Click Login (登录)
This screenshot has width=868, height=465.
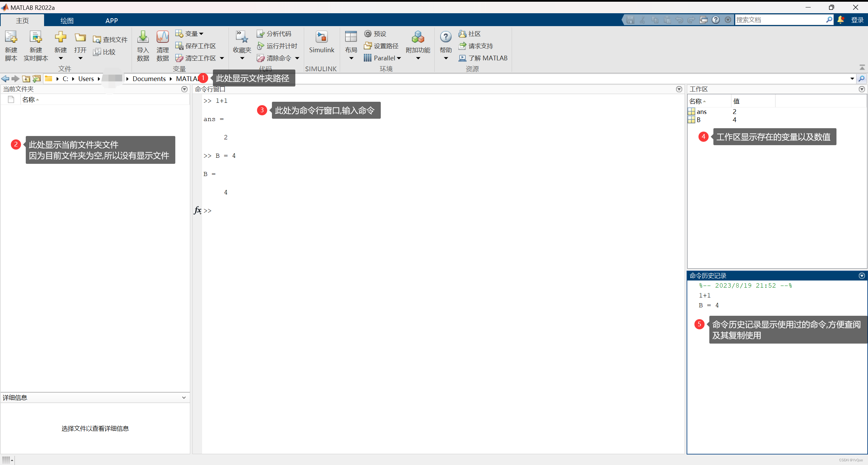857,20
